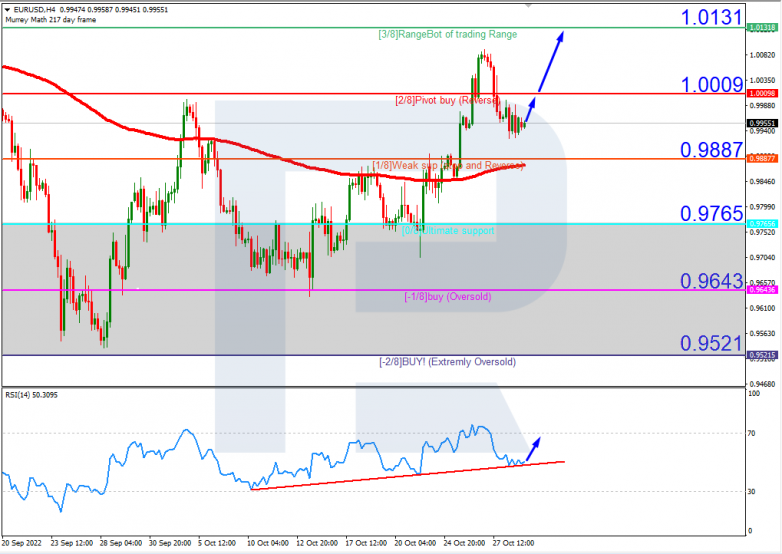This screenshot has height=554, width=782.
Task: Click the 0.97040 price scale value
Action: pos(763,257)
